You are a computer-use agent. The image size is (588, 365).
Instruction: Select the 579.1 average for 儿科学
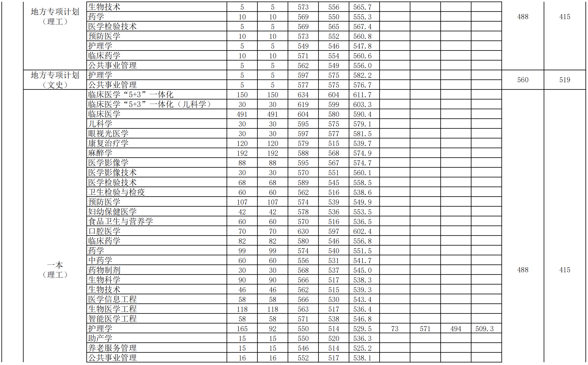[x=362, y=124]
